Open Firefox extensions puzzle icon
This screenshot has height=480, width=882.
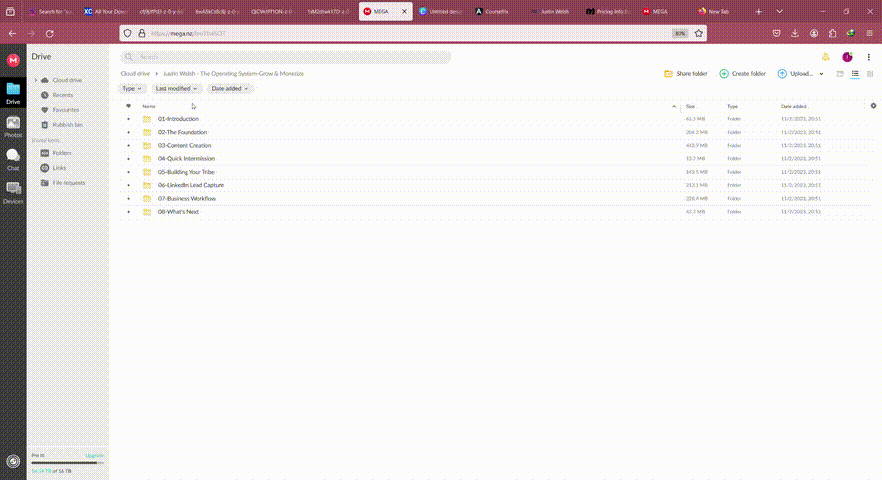tap(832, 34)
